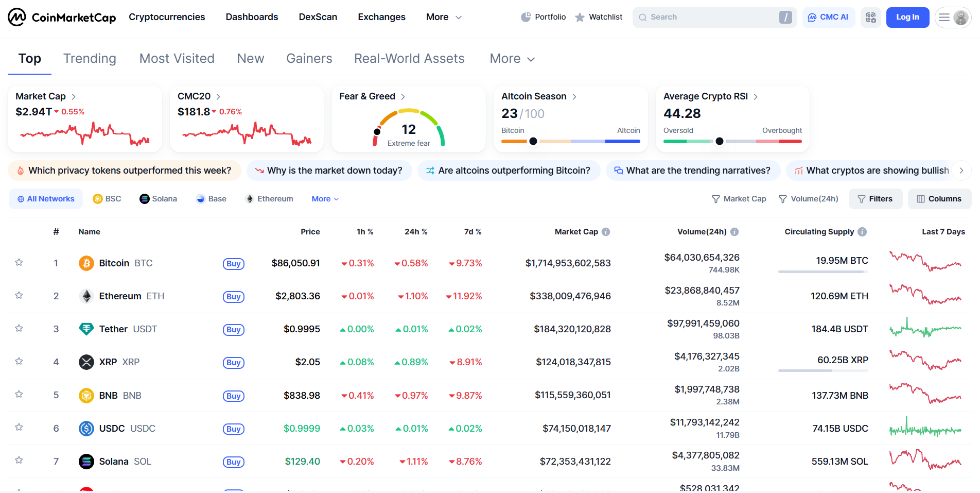Expand the More networks dropdown
980x493 pixels.
pos(325,199)
